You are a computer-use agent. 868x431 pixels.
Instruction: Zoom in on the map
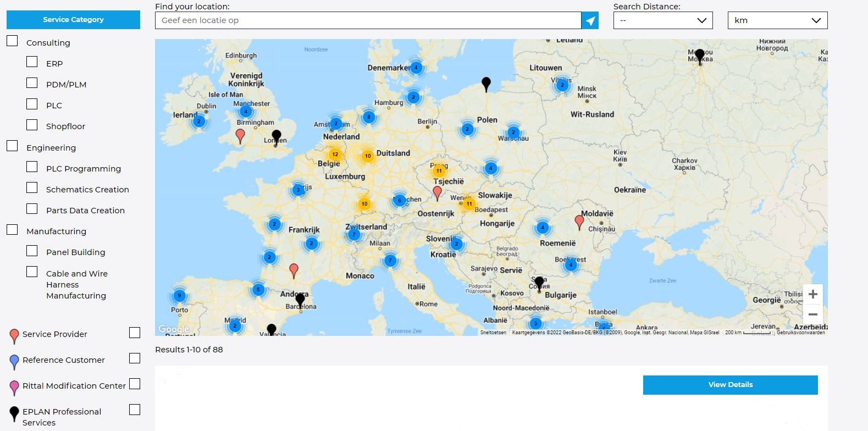tap(812, 295)
